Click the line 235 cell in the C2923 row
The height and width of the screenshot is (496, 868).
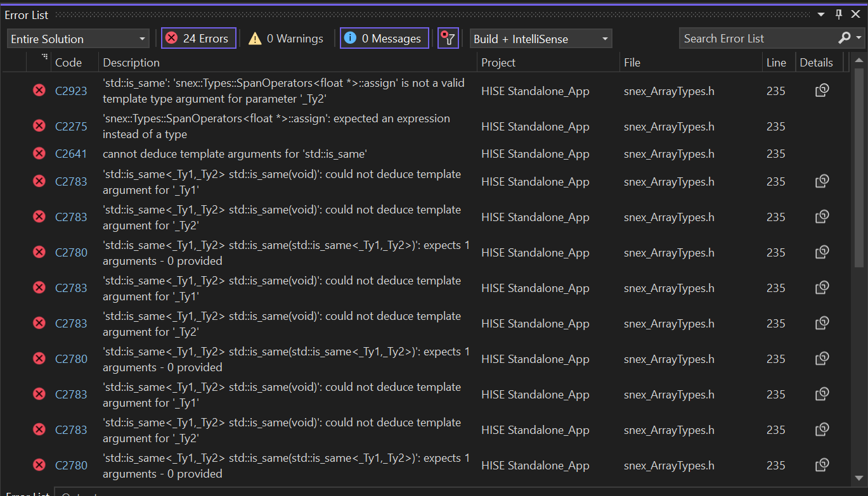coord(776,91)
